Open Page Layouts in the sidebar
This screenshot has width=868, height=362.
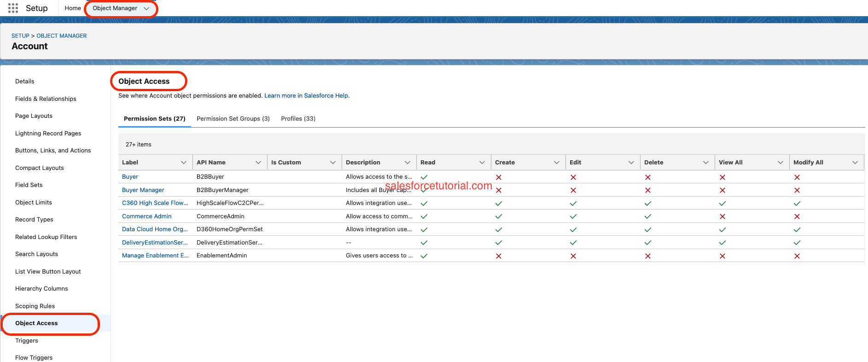point(34,116)
